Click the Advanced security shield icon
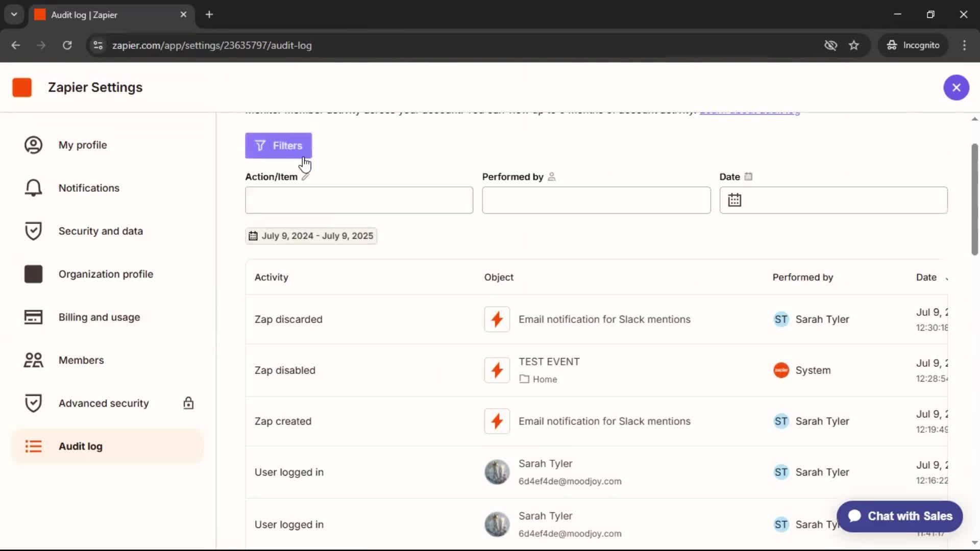 [33, 403]
